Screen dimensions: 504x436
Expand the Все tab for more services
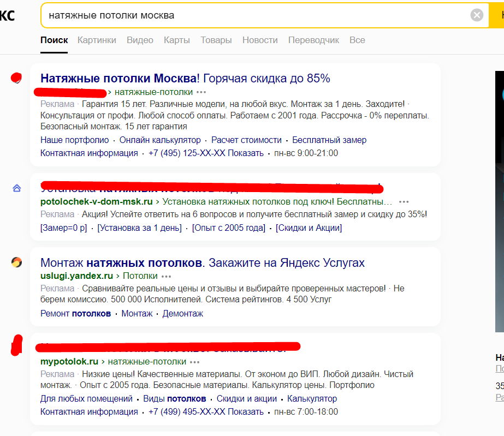[x=357, y=40]
